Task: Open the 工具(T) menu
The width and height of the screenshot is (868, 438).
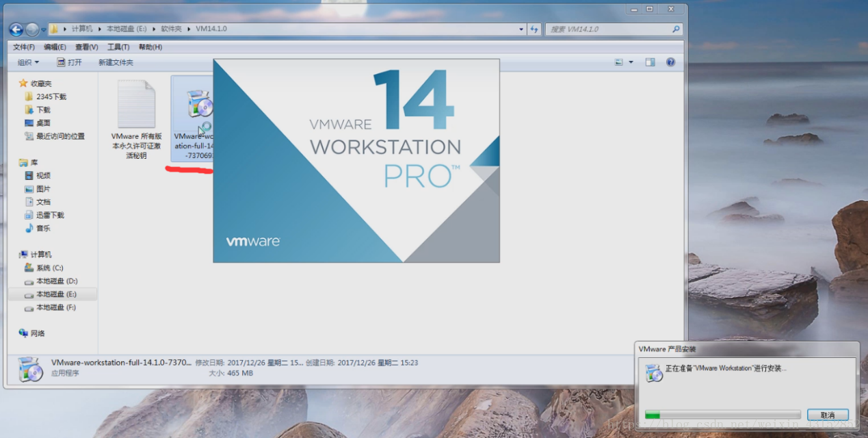Action: 118,47
